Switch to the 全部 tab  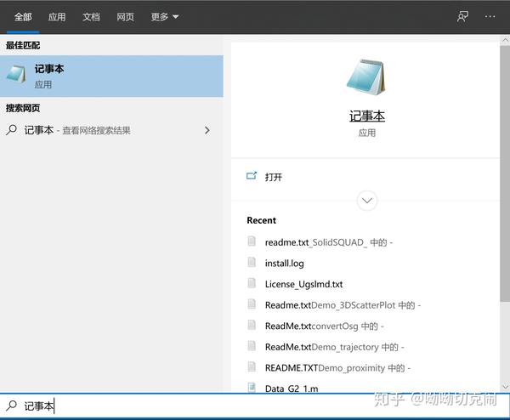(x=23, y=17)
